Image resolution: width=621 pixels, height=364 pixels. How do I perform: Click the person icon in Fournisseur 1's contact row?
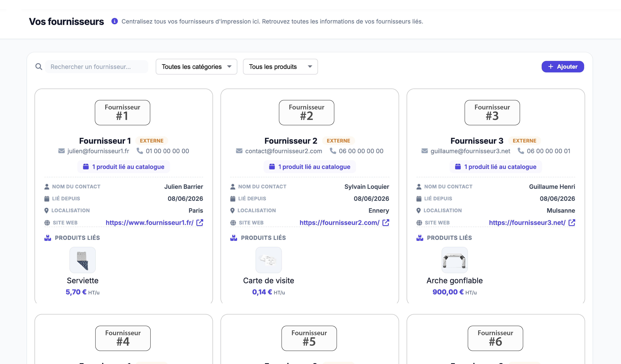coord(47,187)
